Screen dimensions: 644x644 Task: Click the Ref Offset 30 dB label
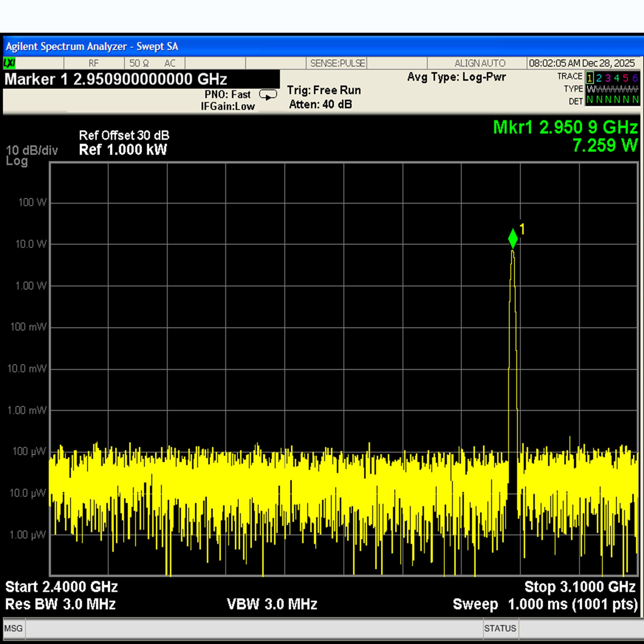(124, 135)
